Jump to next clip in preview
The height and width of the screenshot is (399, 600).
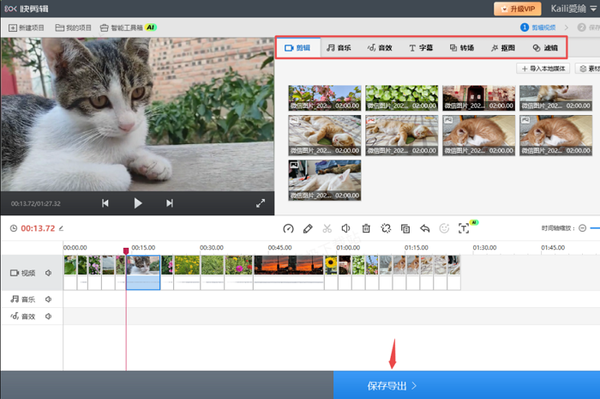coord(170,203)
